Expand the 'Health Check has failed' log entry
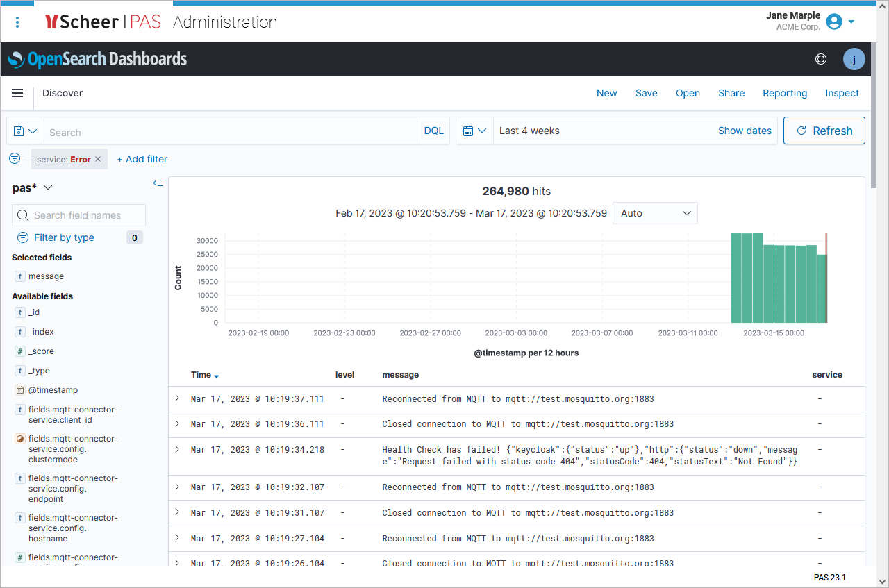This screenshot has width=889, height=588. click(177, 449)
